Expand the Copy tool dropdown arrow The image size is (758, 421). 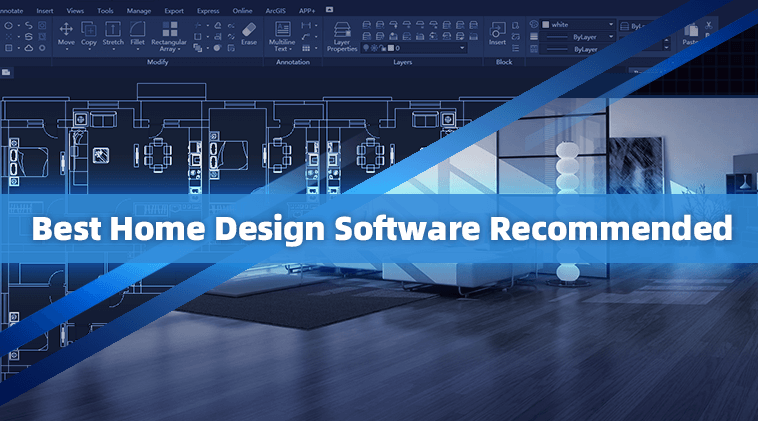coord(89,49)
